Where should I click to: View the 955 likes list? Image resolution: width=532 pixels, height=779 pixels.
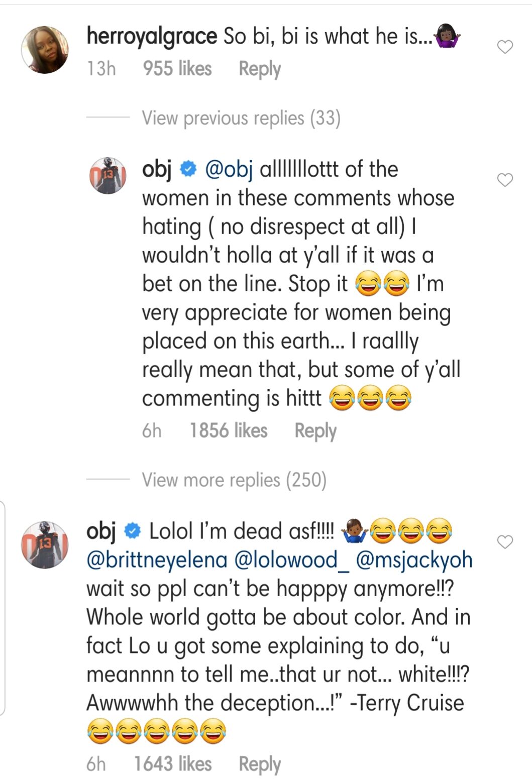pos(177,69)
